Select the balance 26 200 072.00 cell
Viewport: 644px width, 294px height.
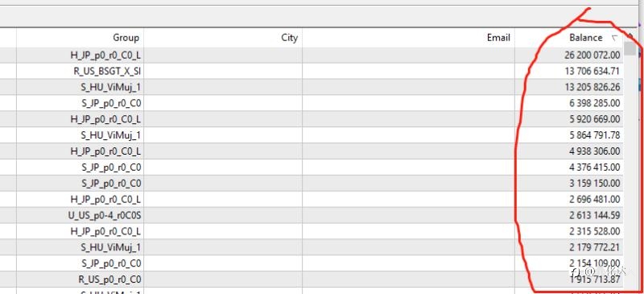[569, 55]
